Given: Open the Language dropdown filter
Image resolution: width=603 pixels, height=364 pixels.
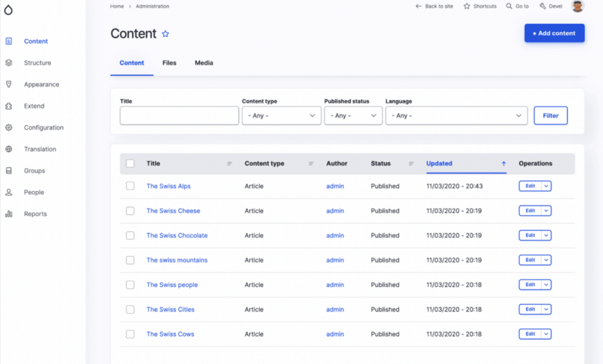Looking at the screenshot, I should pyautogui.click(x=456, y=116).
